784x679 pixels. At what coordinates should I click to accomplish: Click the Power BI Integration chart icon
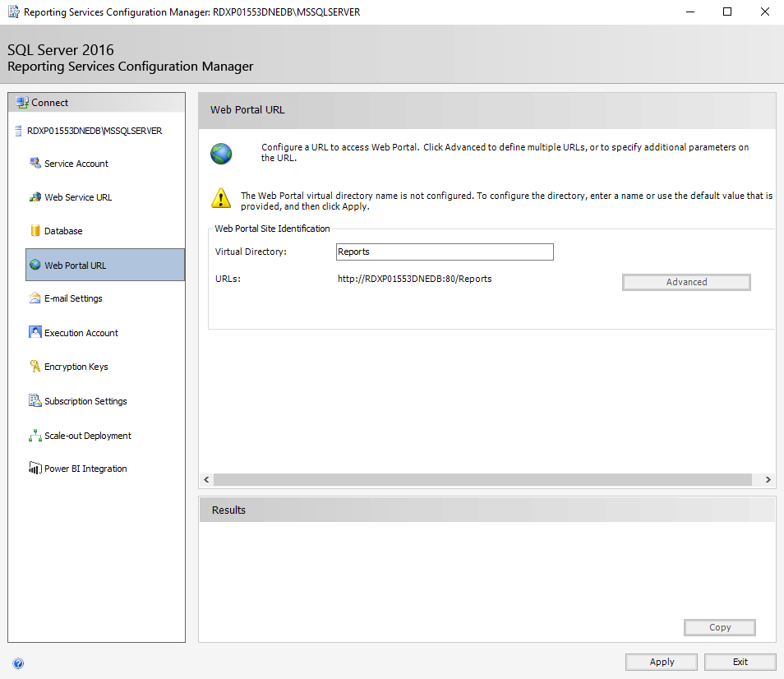pos(35,468)
